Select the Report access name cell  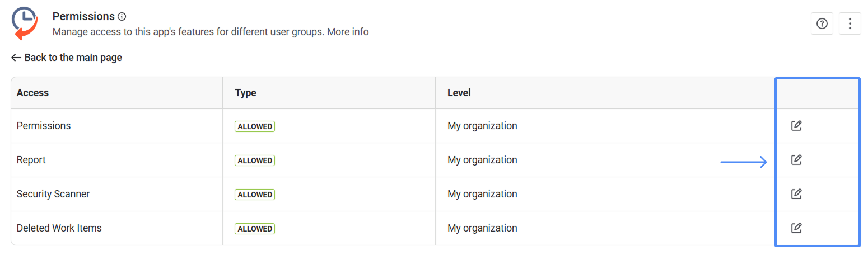coord(31,160)
